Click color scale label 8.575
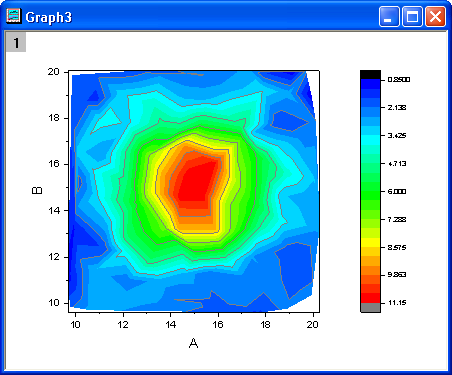The width and height of the screenshot is (452, 375). [397, 247]
